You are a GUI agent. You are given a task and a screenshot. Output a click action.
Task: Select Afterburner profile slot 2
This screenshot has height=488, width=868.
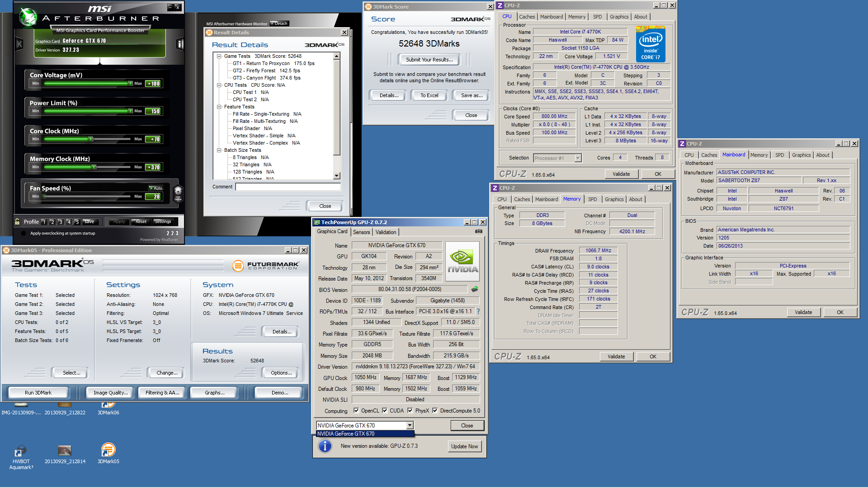click(52, 222)
